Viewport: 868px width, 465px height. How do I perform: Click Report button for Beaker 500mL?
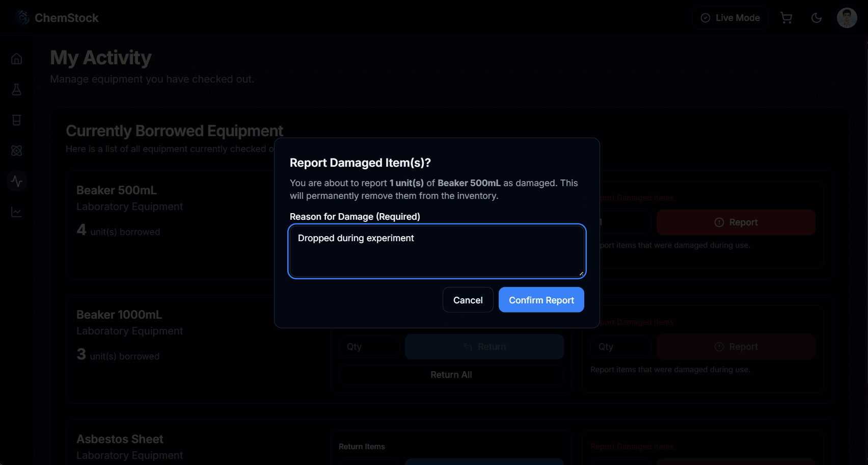[736, 222]
